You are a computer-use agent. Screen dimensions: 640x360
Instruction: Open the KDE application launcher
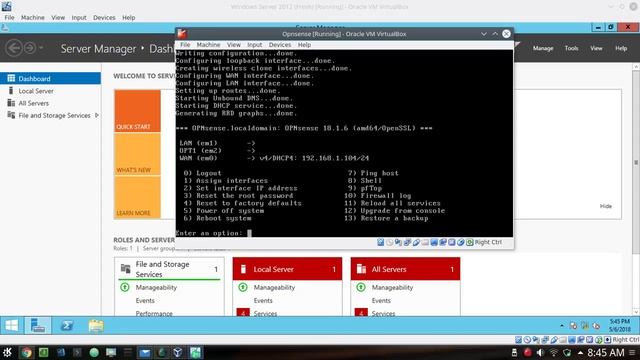click(x=7, y=352)
